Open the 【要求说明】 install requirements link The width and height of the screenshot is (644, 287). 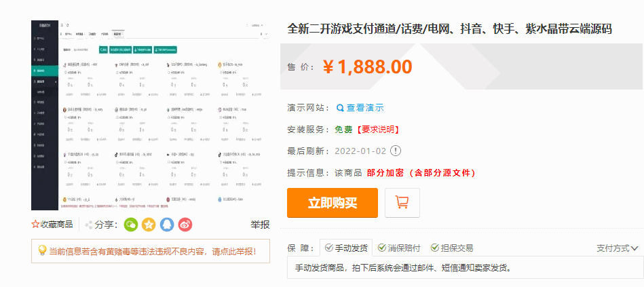[377, 130]
